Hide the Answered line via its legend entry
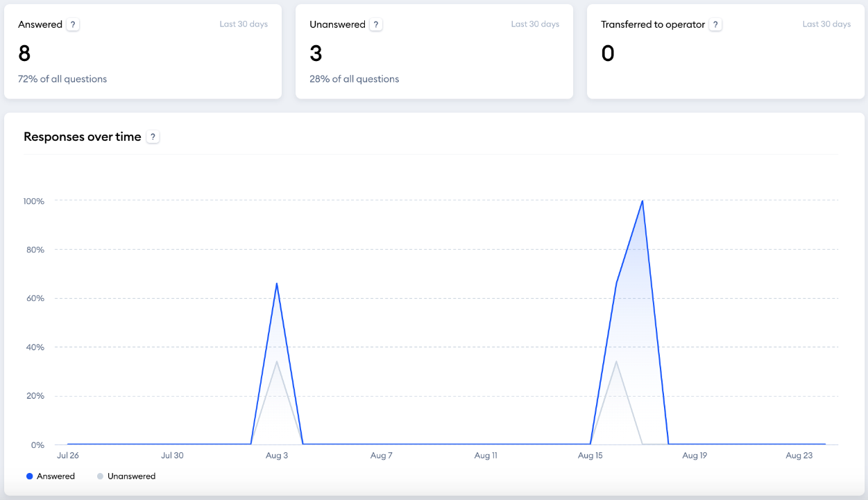 click(51, 476)
